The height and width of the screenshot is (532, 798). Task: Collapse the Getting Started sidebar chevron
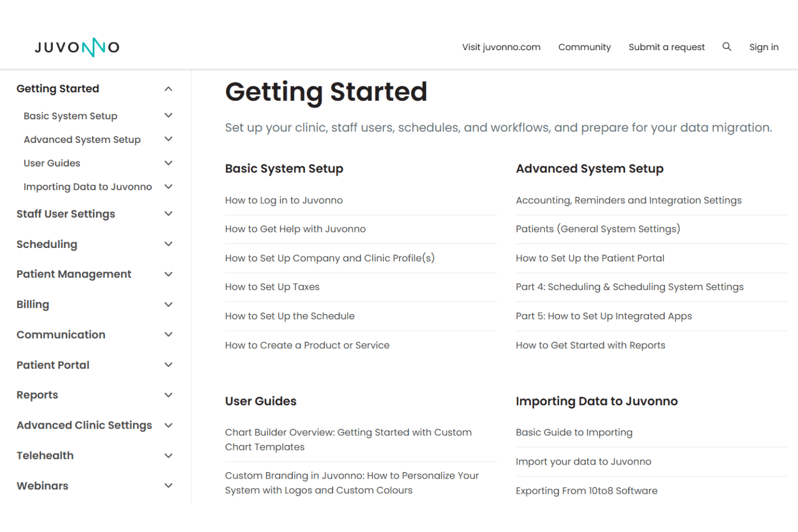pyautogui.click(x=168, y=89)
